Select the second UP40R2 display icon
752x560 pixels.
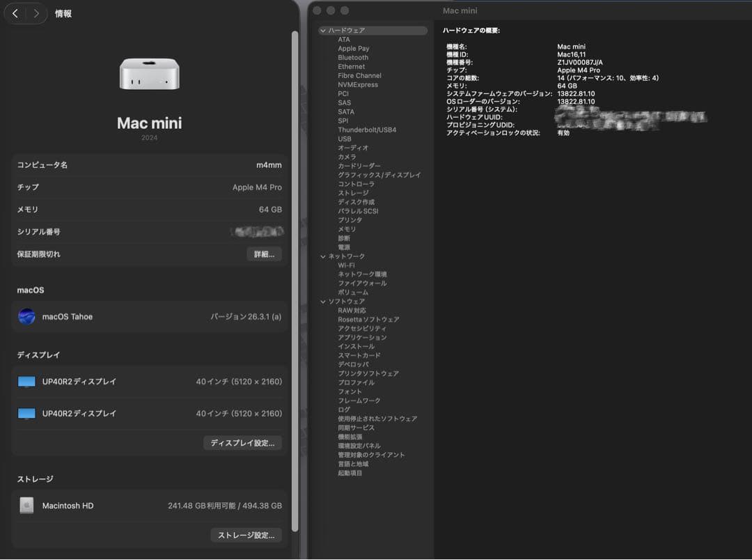coord(26,414)
